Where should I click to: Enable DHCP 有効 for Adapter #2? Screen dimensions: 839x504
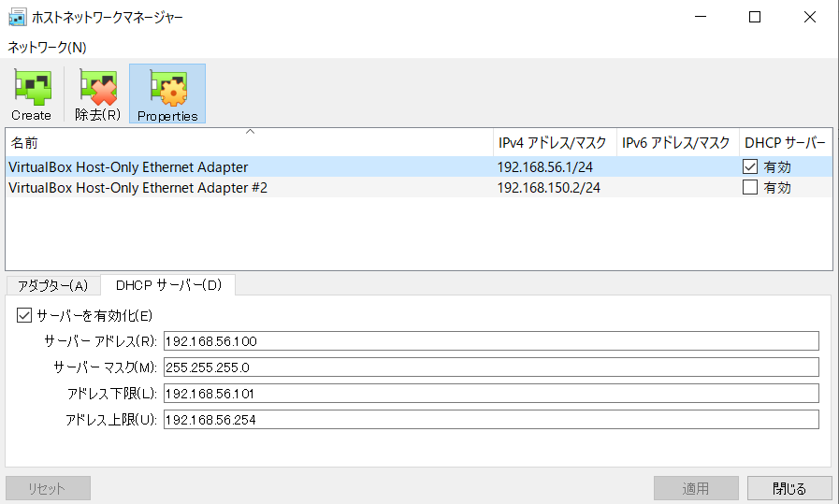[x=750, y=187]
